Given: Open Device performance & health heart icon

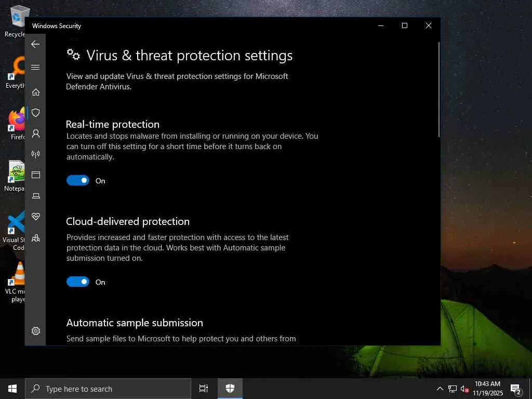Looking at the screenshot, I should pyautogui.click(x=36, y=216).
